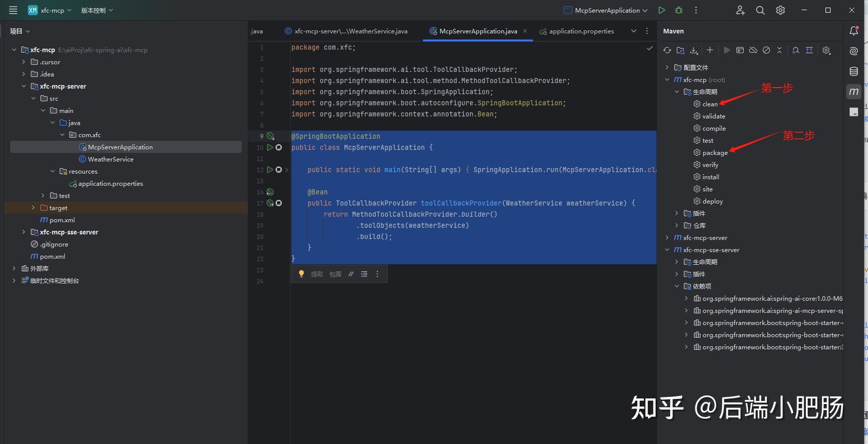This screenshot has width=868, height=444.
Task: Toggle Skip Tests mode in Maven toolbar
Action: [766, 50]
